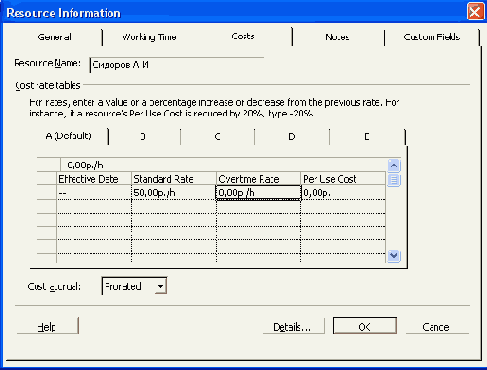The width and height of the screenshot is (487, 370).
Task: Select cost rate table A (Default)
Action: 69,136
